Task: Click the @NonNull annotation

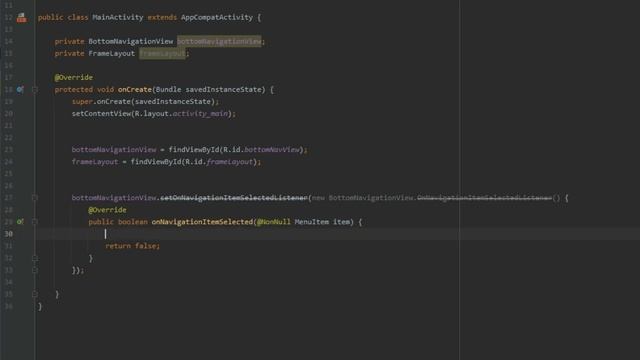Action: [x=273, y=222]
